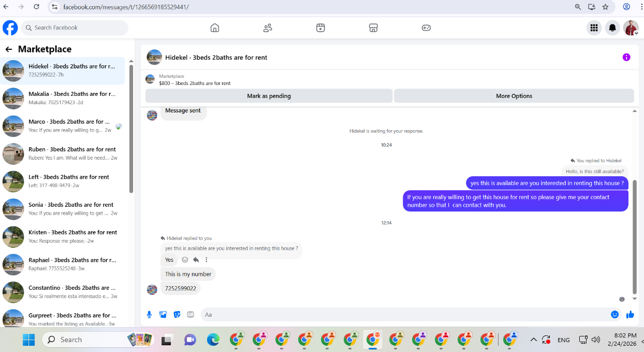Open the Ruben conversation
The width and height of the screenshot is (644, 352).
pos(63,153)
